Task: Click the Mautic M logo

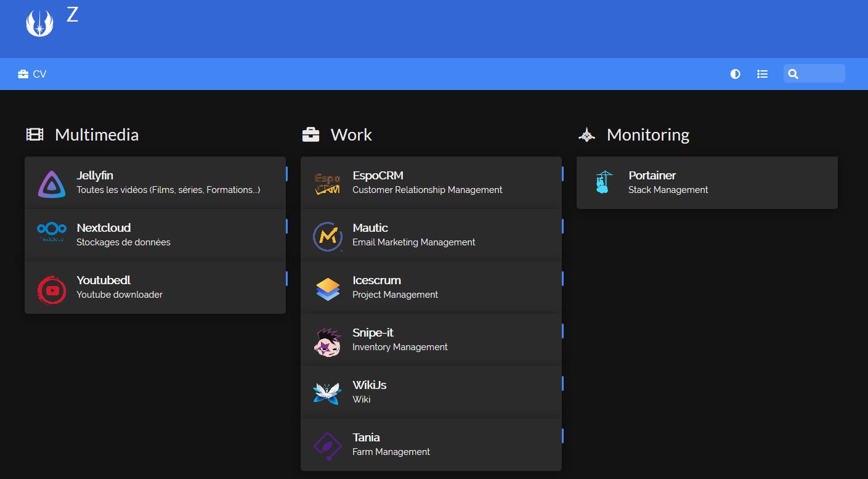Action: click(328, 236)
